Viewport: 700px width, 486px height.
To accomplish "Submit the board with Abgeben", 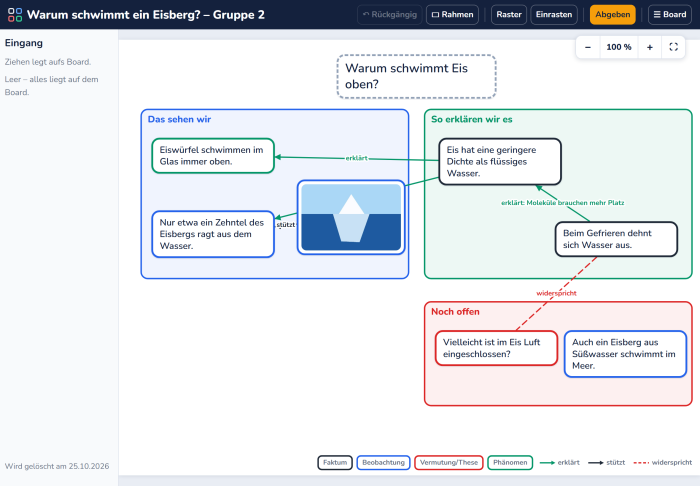I will (612, 15).
